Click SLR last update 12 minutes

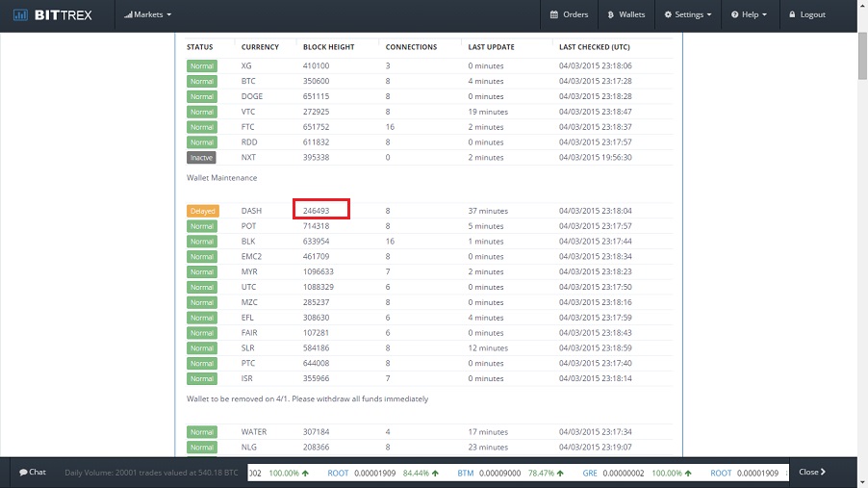point(488,348)
